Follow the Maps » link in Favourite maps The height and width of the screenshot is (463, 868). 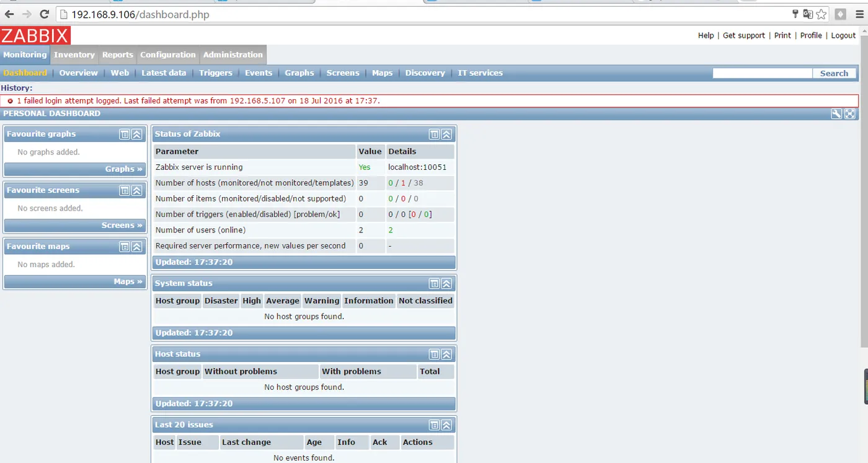[x=128, y=281]
